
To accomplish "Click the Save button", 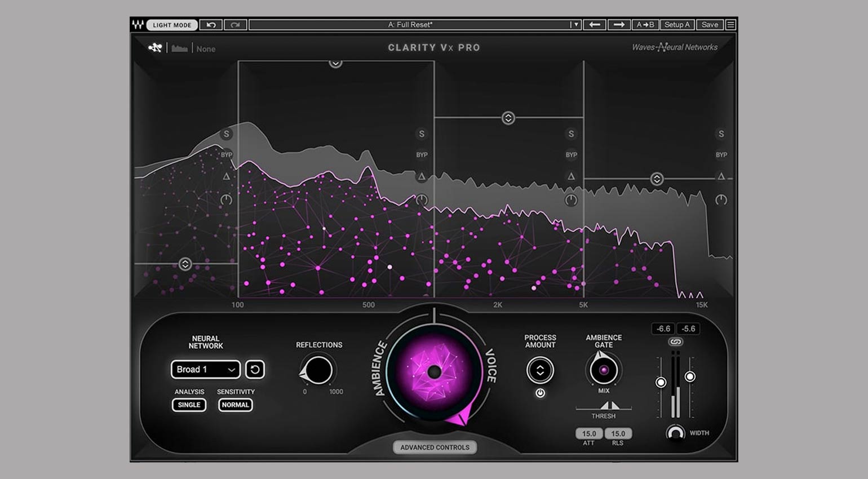I will pos(710,25).
